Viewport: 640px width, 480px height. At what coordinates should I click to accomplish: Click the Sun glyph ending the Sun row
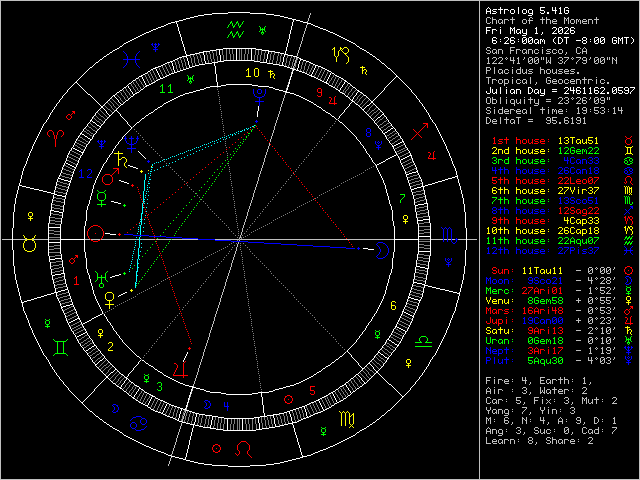pyautogui.click(x=629, y=271)
